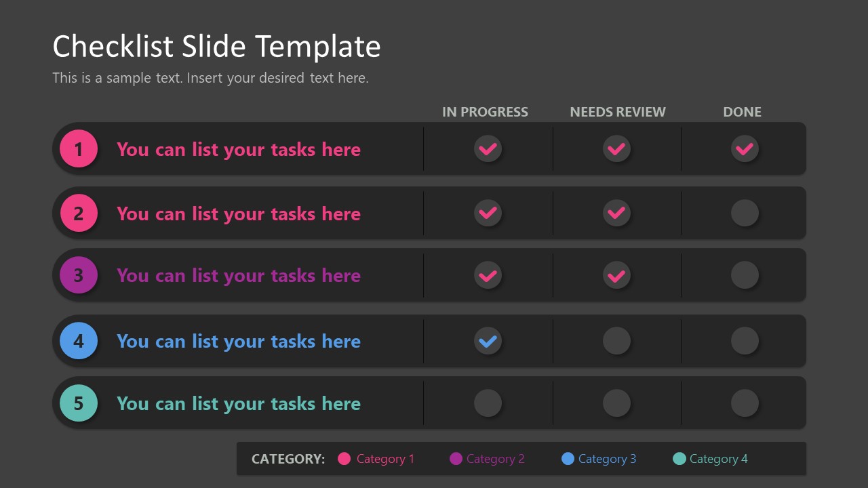Check the row 4 Needs Review circle

(x=616, y=341)
